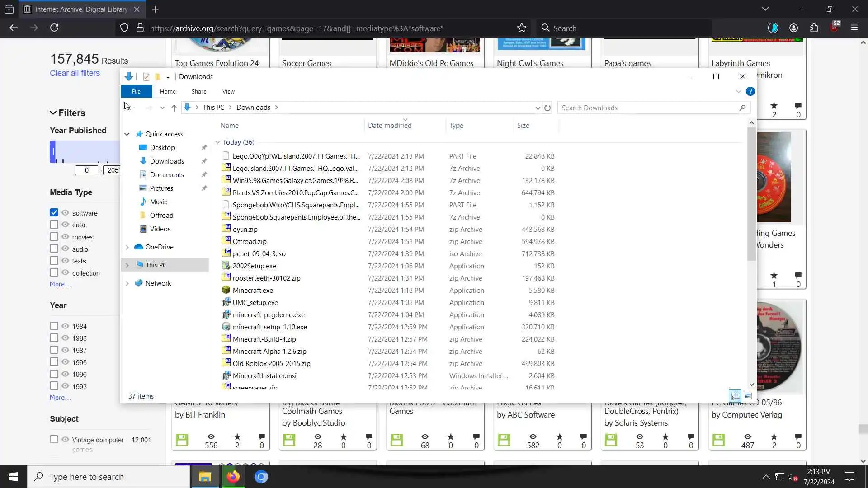Switch to large thumbnails view icon
Image resolution: width=868 pixels, height=488 pixels.
tap(748, 396)
